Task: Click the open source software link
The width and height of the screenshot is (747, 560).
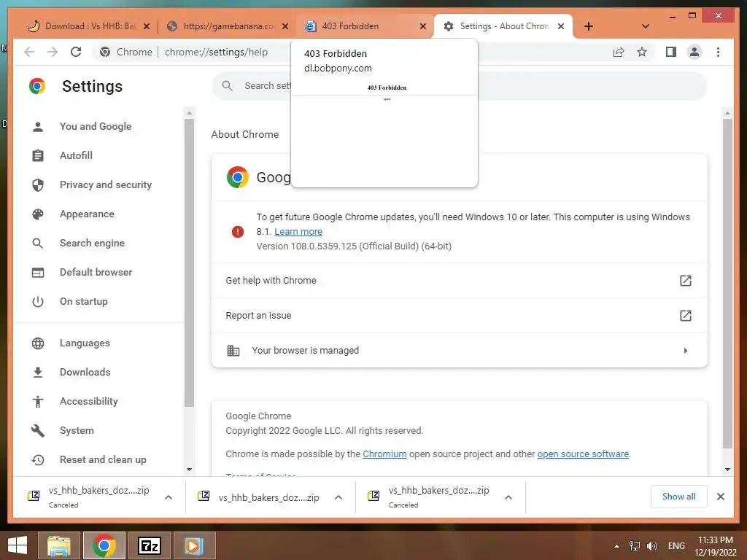Action: (x=583, y=454)
